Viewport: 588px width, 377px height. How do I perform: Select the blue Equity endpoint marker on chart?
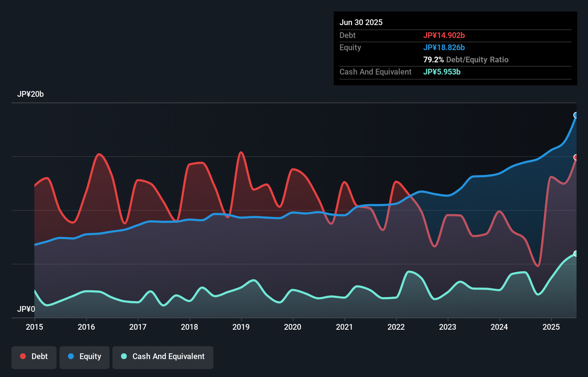tap(576, 115)
